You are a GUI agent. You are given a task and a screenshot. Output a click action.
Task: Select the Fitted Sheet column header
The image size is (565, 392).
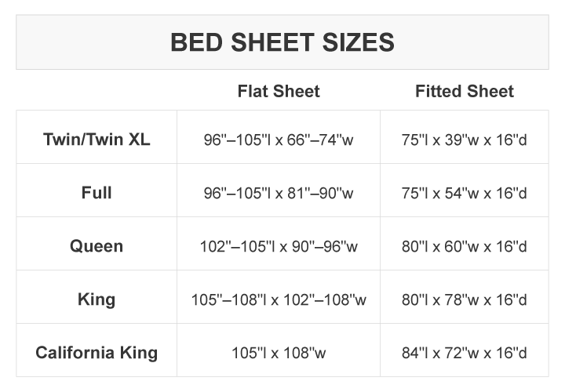click(465, 91)
